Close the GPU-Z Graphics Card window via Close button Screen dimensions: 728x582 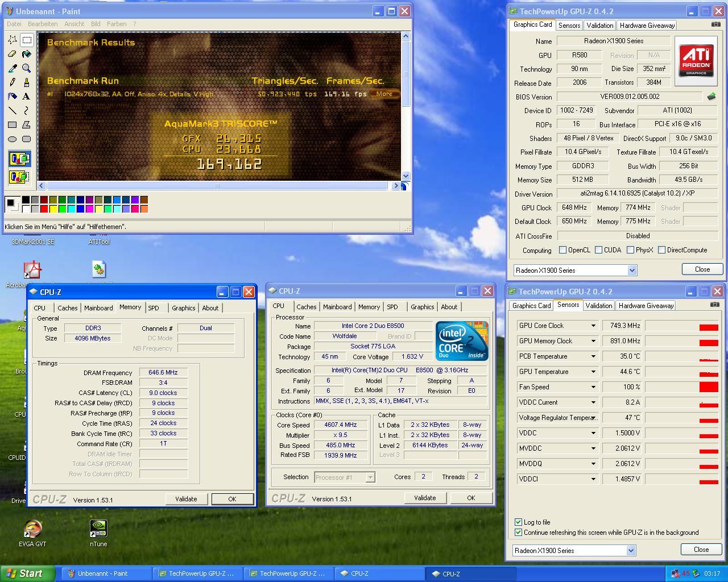[x=702, y=269]
